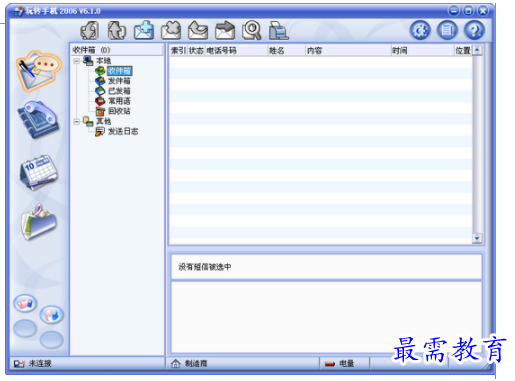This screenshot has height=381, width=515.
Task: Maximize the 玩转手机 2006 window
Action: [468, 11]
